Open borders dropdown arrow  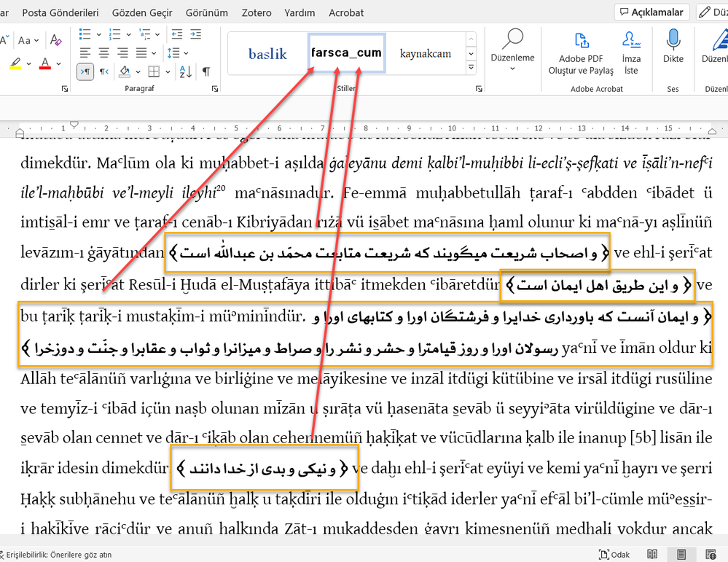point(168,72)
